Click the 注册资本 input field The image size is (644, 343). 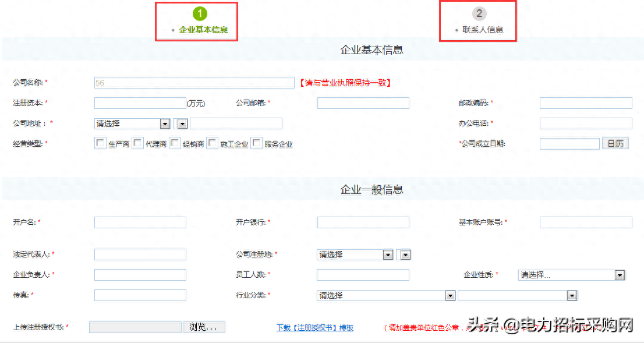click(140, 103)
